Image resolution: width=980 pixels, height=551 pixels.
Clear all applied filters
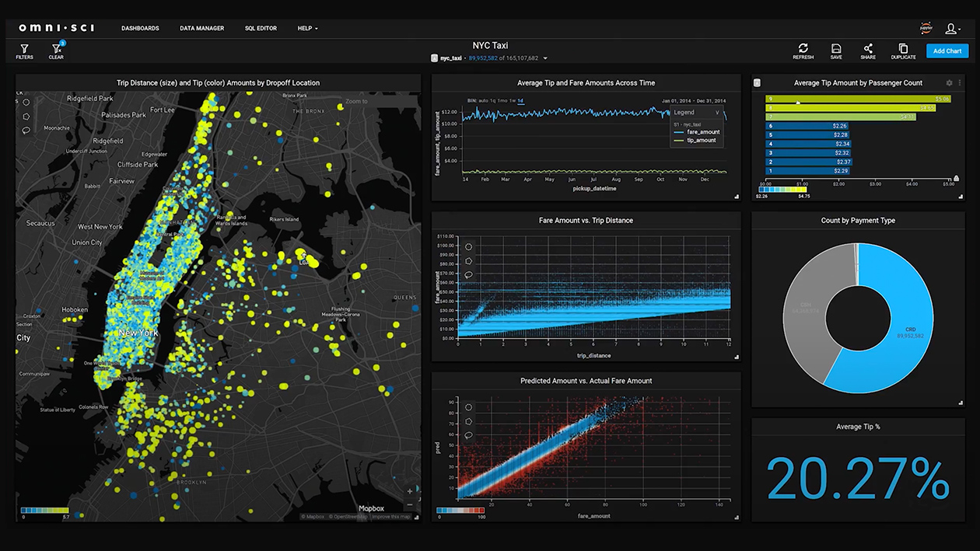56,51
